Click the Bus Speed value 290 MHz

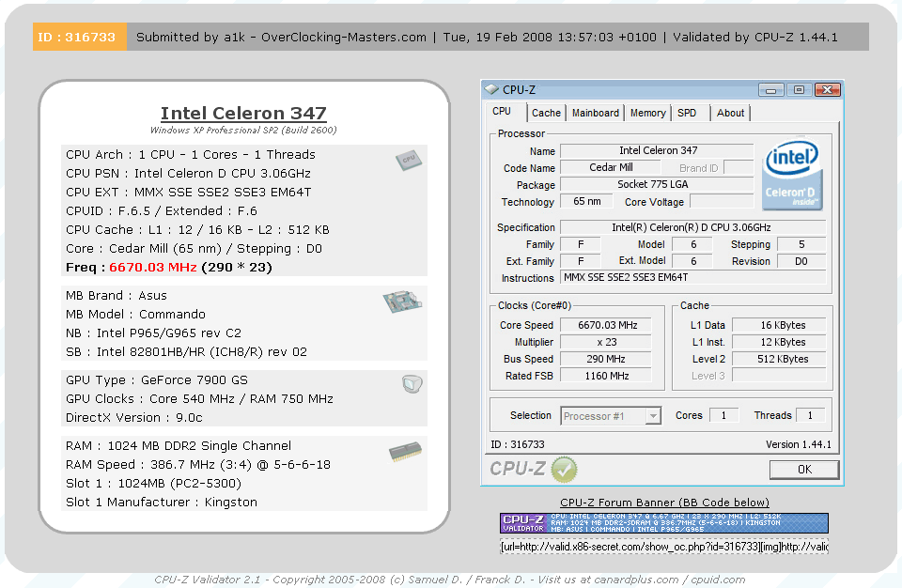pos(606,359)
